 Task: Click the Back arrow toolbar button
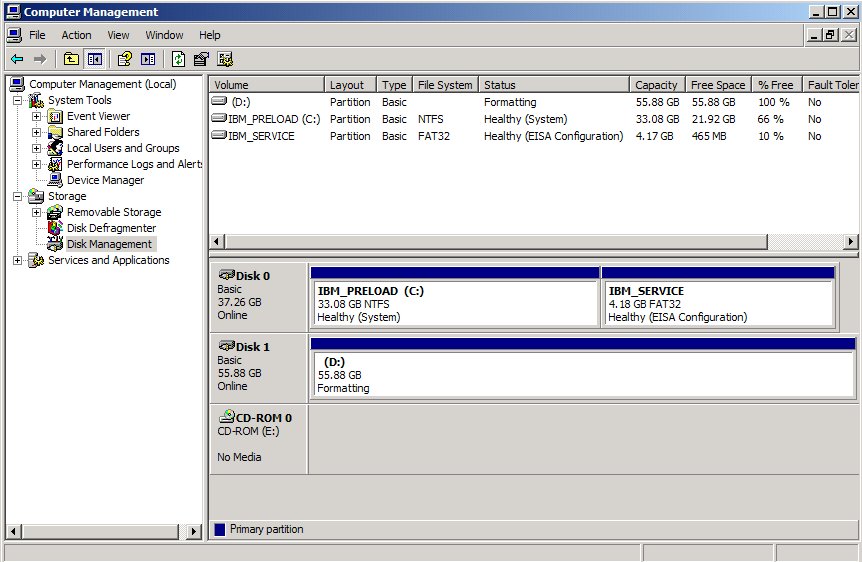click(17, 59)
